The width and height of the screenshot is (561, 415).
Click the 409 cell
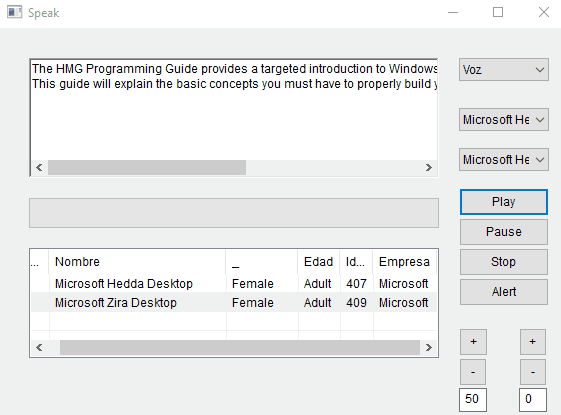coord(356,303)
